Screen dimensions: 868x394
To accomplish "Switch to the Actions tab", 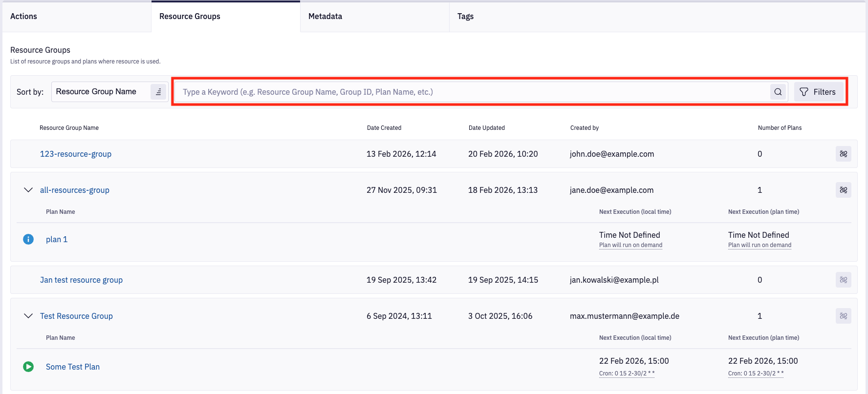I will click(x=23, y=17).
